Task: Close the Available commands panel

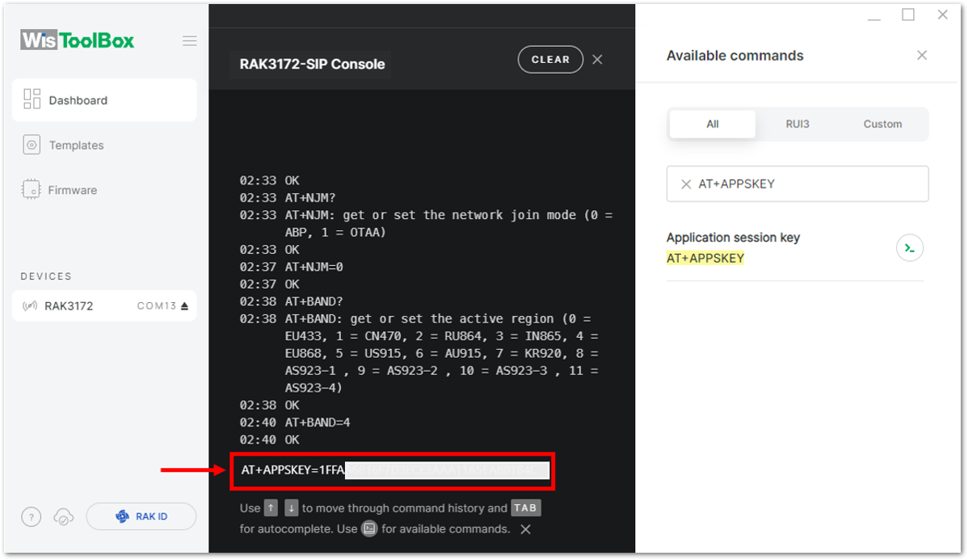Action: [922, 56]
